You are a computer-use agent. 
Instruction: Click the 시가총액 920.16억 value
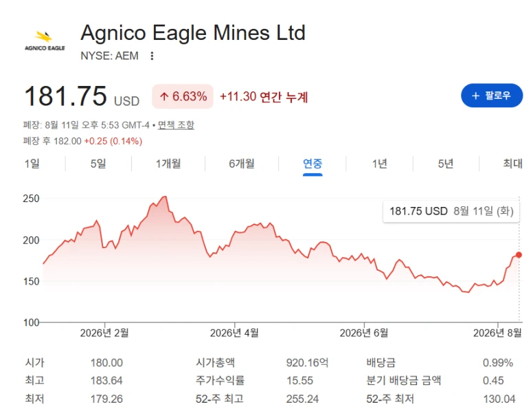[x=307, y=363]
